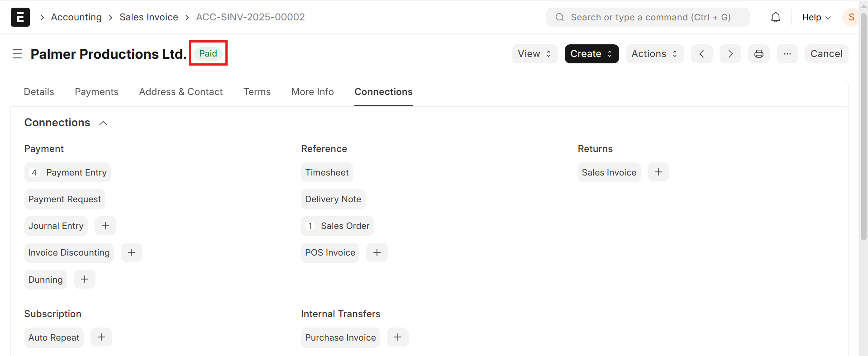Focus the search or command bar

pos(648,17)
